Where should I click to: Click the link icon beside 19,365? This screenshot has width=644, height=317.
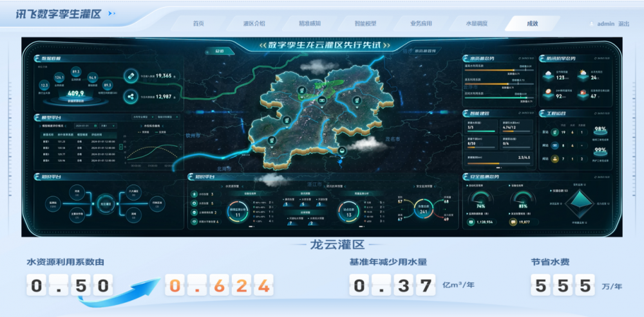[131, 76]
